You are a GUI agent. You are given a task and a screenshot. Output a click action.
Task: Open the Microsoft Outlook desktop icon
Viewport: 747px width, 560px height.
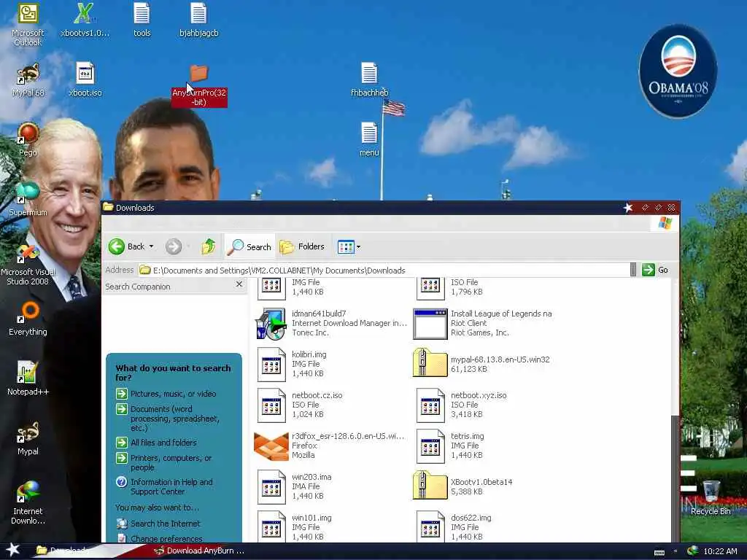point(28,24)
